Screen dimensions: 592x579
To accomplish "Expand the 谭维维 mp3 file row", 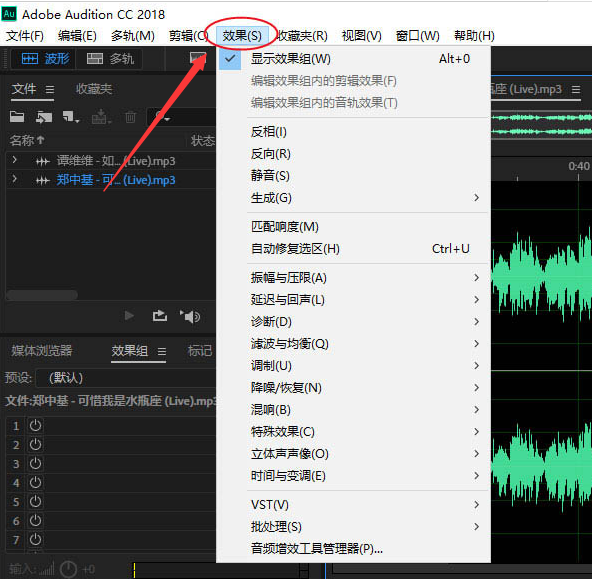I will click(x=14, y=160).
